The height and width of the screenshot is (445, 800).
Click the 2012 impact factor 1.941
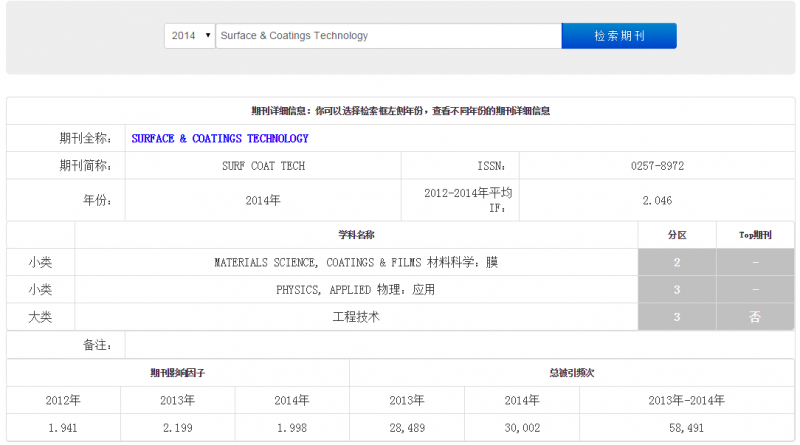pos(63,428)
